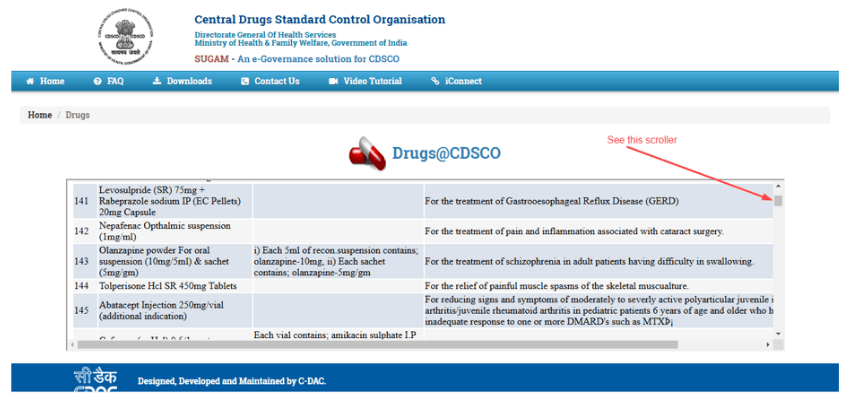Select row number 142 cell
850x400 pixels.
[x=85, y=231]
